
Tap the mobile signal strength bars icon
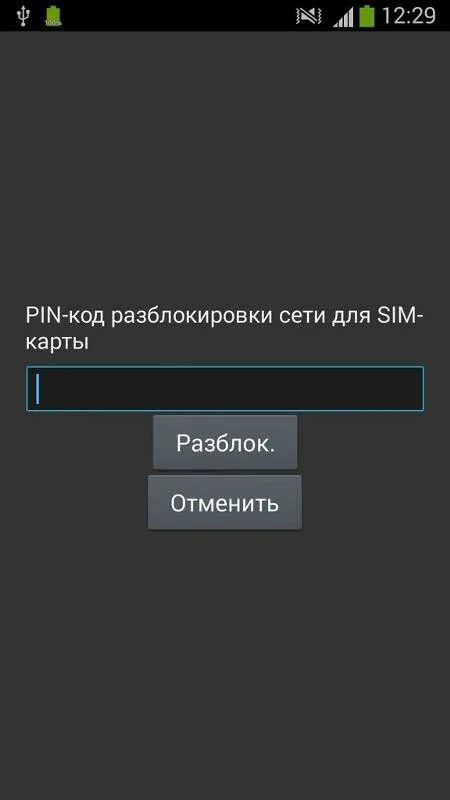pos(343,17)
